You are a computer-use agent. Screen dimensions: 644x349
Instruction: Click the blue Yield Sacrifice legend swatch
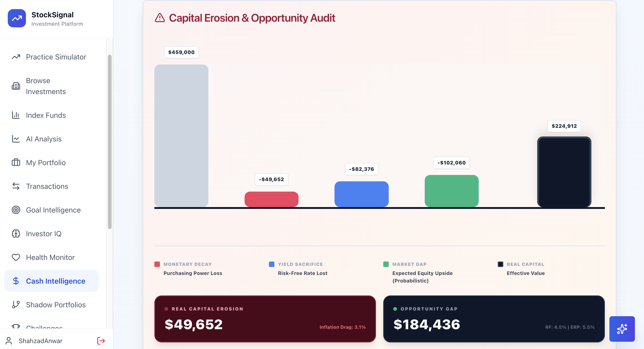[x=271, y=264]
